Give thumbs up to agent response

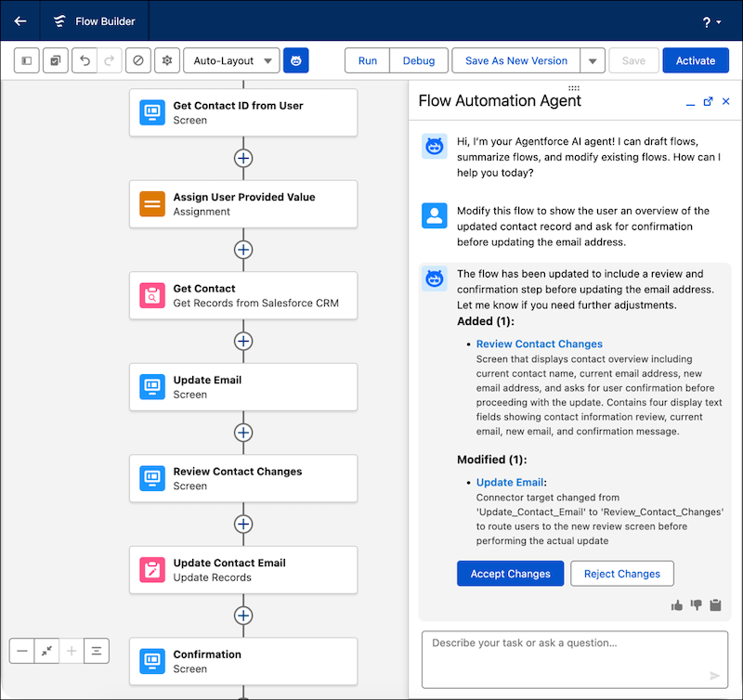[x=677, y=604]
